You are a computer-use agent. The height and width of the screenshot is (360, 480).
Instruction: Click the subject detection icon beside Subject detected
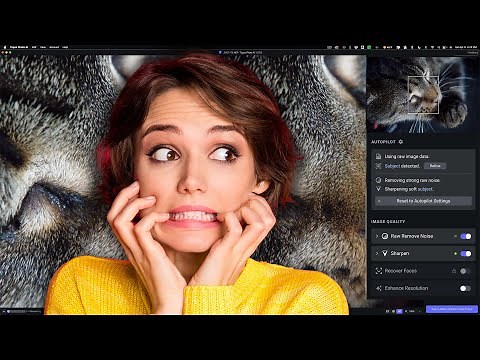[378, 166]
